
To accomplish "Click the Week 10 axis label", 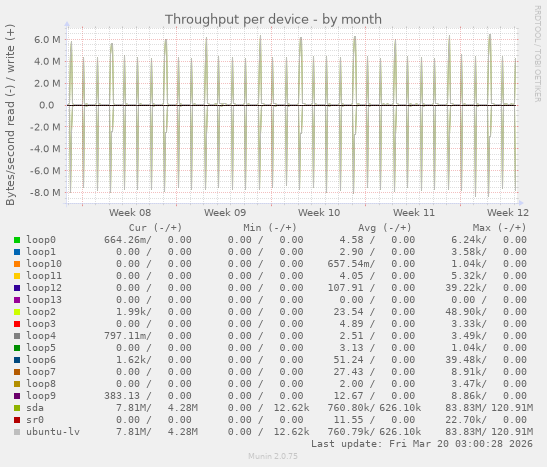I will (x=319, y=213).
